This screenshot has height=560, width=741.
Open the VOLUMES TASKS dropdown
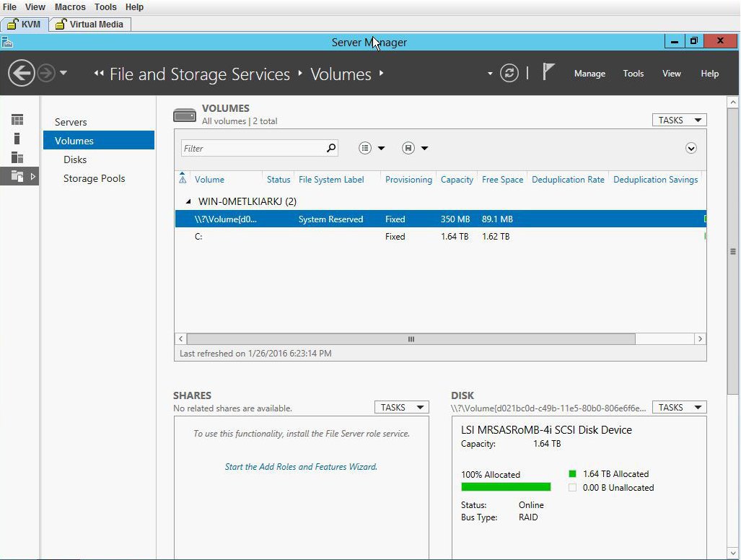679,120
